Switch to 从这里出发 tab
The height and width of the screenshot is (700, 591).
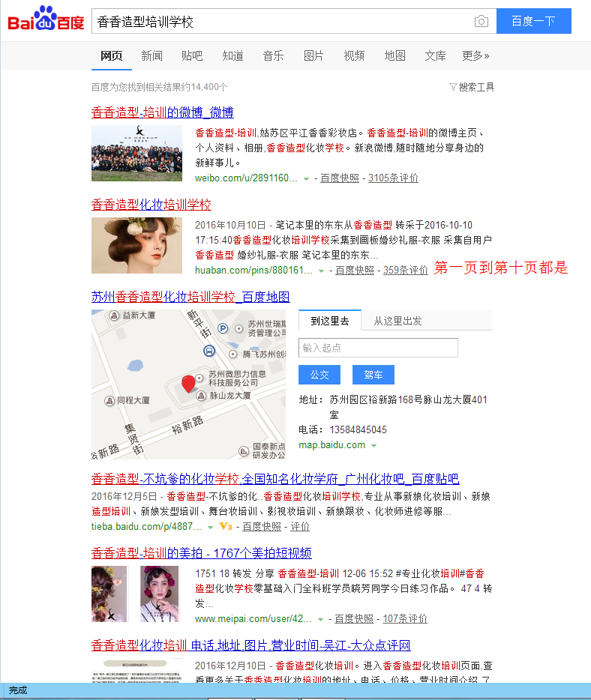(397, 321)
